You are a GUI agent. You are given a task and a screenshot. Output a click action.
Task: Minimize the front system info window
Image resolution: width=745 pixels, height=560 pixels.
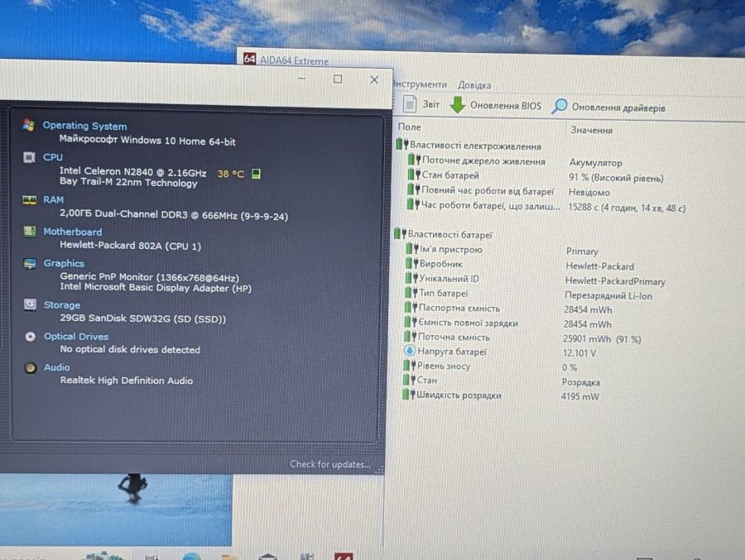[301, 79]
